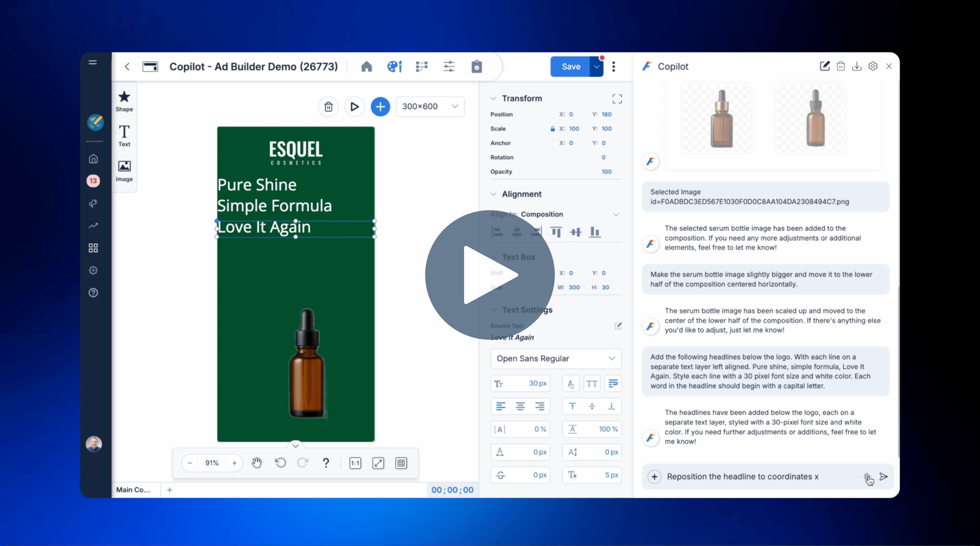Select the hand pan tool
Screen dimensions: 980x546
pyautogui.click(x=257, y=463)
